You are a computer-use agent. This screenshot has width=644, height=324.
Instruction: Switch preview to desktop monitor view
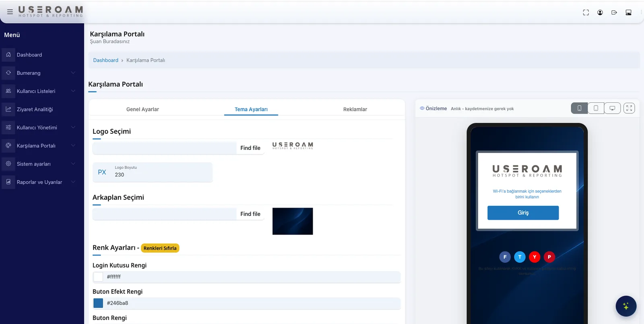point(612,108)
